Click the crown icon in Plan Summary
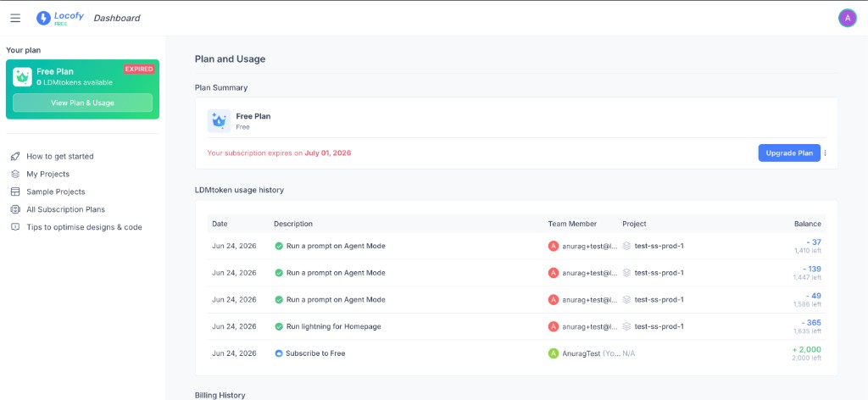868x400 pixels. pyautogui.click(x=219, y=120)
